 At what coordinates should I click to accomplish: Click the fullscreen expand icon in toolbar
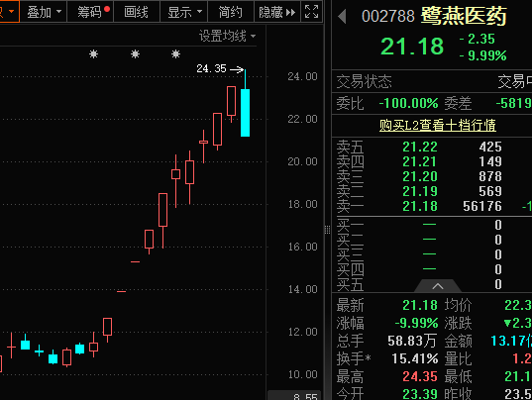pyautogui.click(x=311, y=12)
